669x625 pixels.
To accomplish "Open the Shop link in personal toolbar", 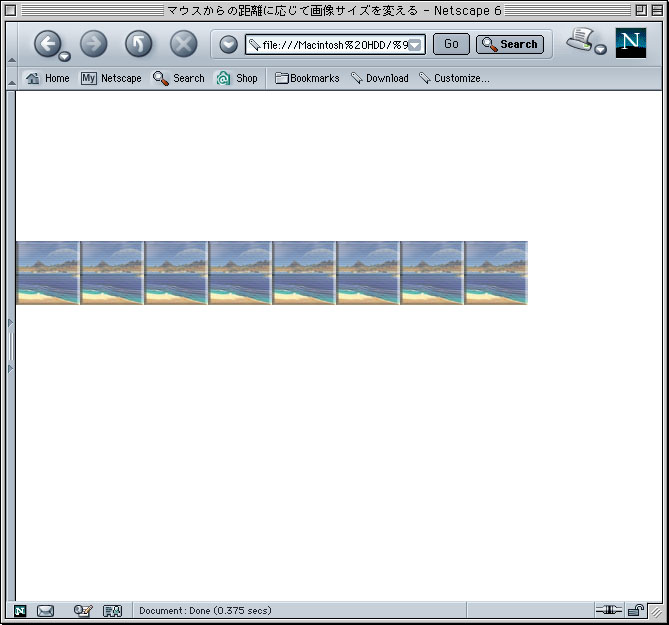I will point(237,78).
